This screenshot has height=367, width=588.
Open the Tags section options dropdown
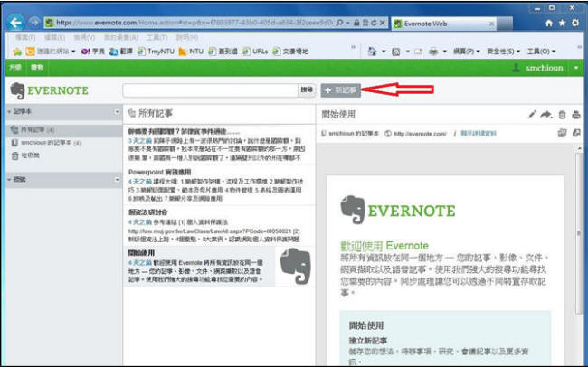pos(117,180)
